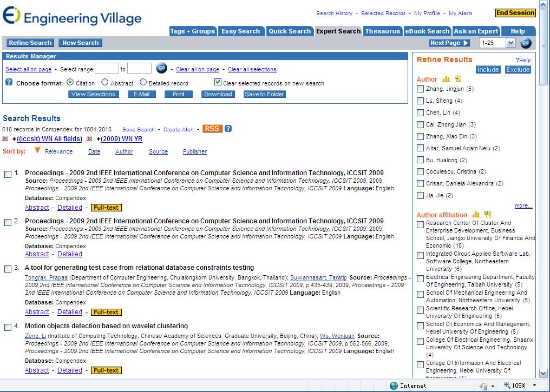Open the 1-25 results page dropdown
The height and width of the screenshot is (392, 550).
tap(510, 43)
